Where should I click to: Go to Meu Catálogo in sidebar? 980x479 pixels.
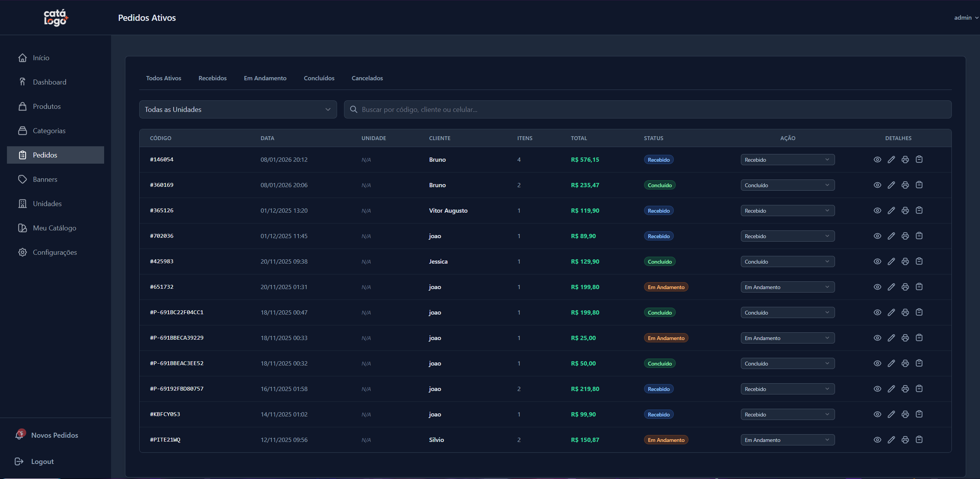pyautogui.click(x=54, y=228)
